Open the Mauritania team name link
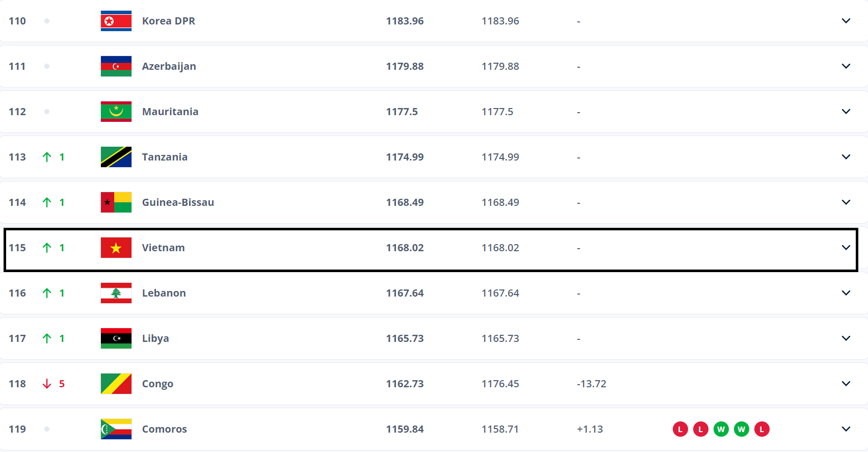This screenshot has width=868, height=452. click(x=170, y=112)
